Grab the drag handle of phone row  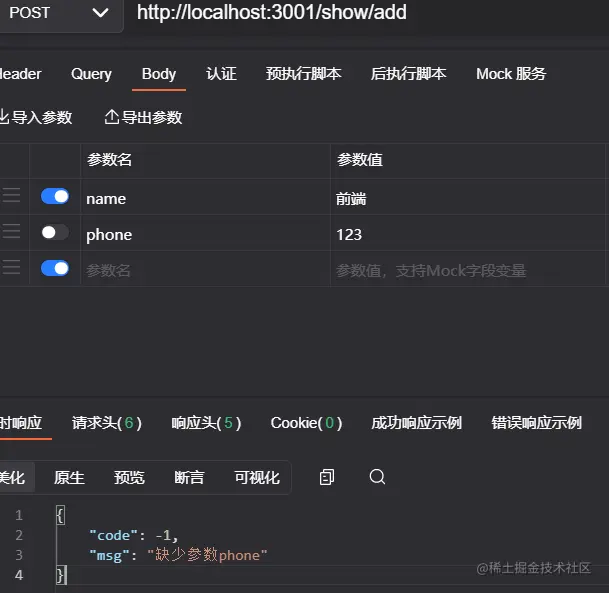click(11, 231)
